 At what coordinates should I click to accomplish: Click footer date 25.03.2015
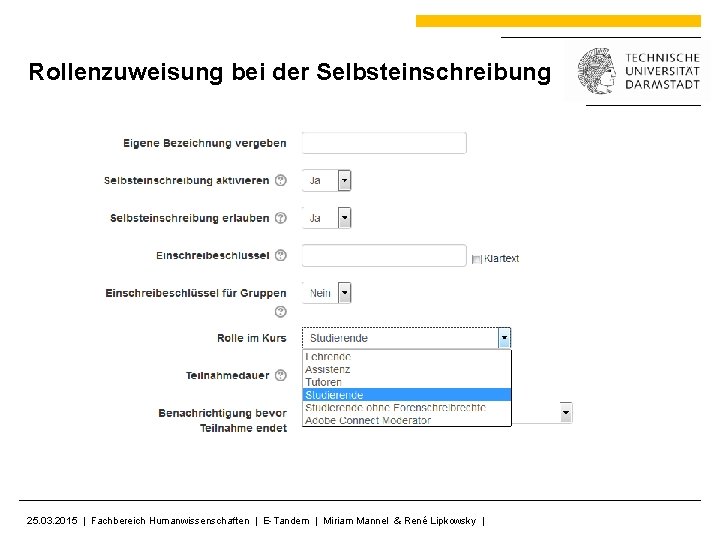click(x=52, y=521)
